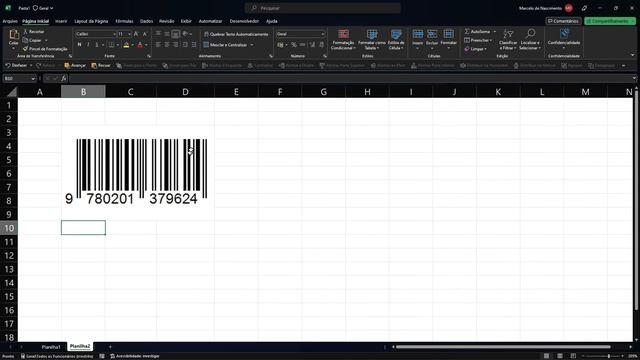This screenshot has height=360, width=640.
Task: Click the text orientation icon
Action: click(186, 34)
